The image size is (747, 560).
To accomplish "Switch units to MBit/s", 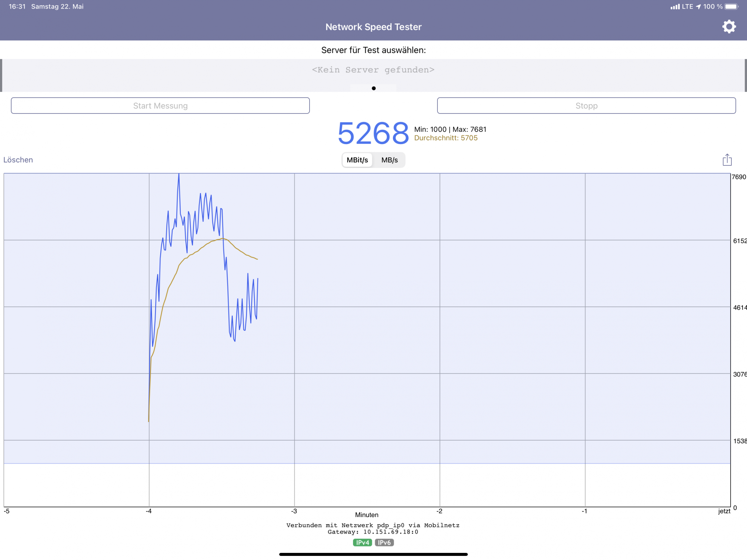I will tap(357, 160).
